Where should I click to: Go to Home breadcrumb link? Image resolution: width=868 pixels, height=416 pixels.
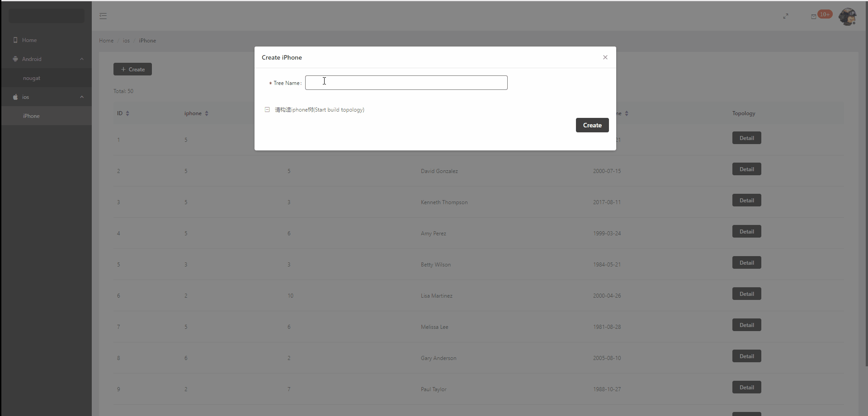coord(106,41)
